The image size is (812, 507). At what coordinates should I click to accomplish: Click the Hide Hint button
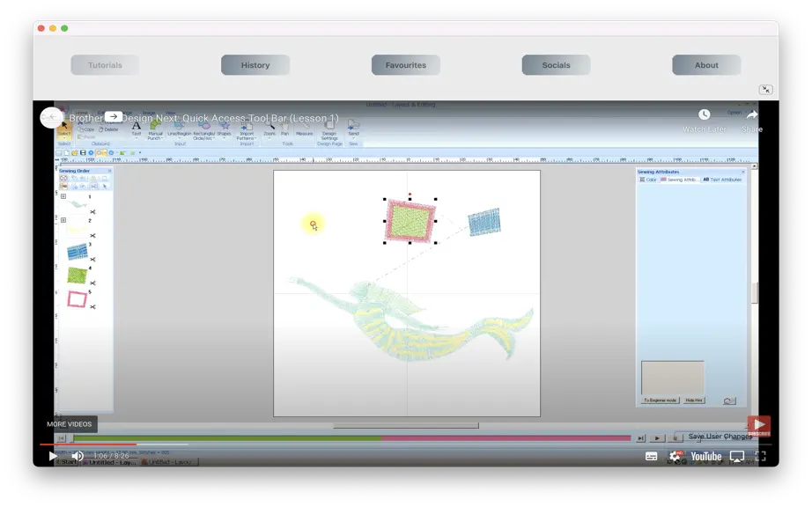click(694, 400)
